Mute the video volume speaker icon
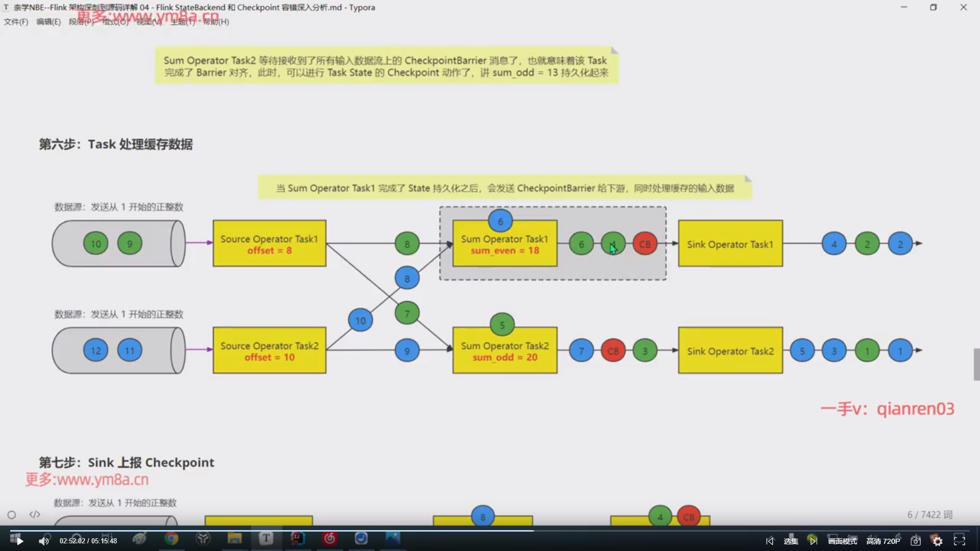 (44, 541)
